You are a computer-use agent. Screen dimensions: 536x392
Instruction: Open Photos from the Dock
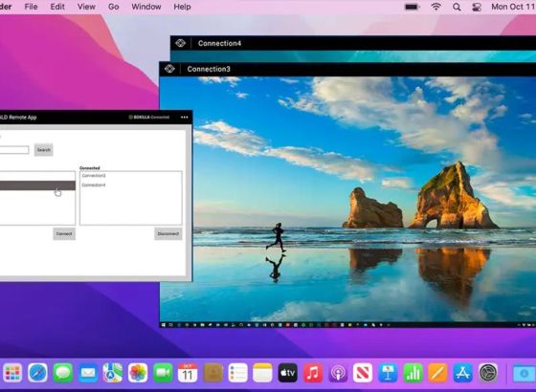point(138,373)
